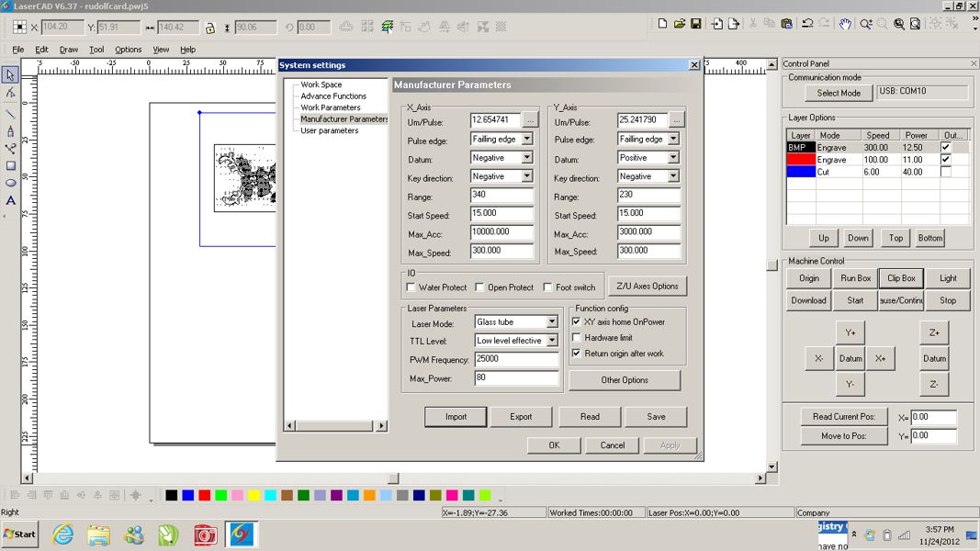Open the Laser Mode dropdown

pos(552,322)
